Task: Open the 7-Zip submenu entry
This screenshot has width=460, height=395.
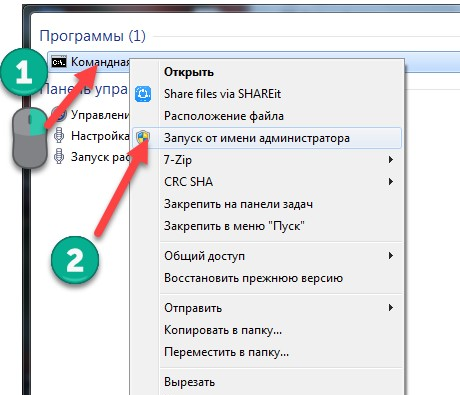Action: point(266,160)
